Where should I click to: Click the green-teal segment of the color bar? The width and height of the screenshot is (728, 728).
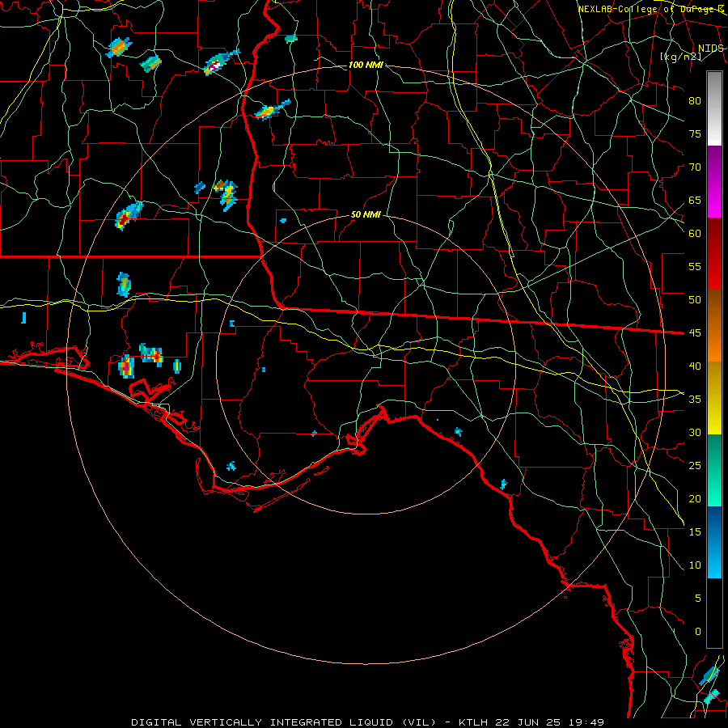714,470
